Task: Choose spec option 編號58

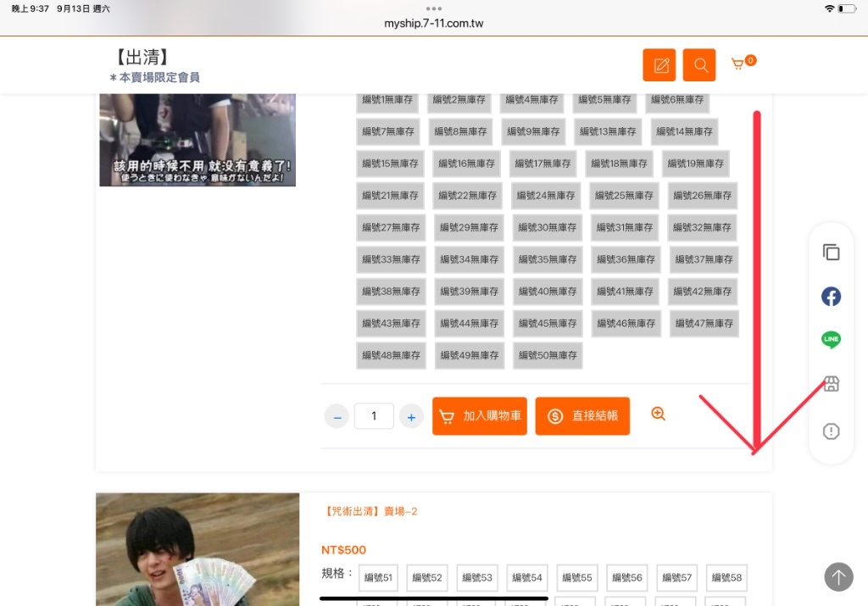Action: tap(726, 578)
